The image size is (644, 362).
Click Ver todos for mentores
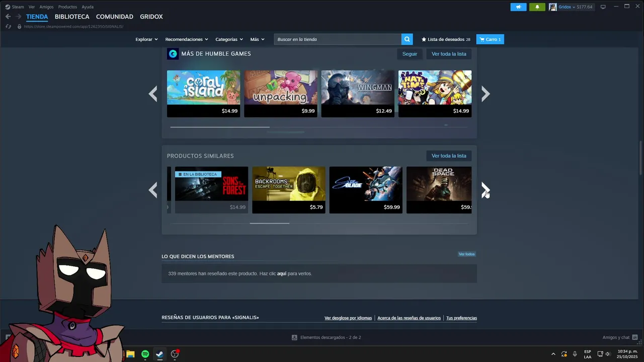point(466,254)
